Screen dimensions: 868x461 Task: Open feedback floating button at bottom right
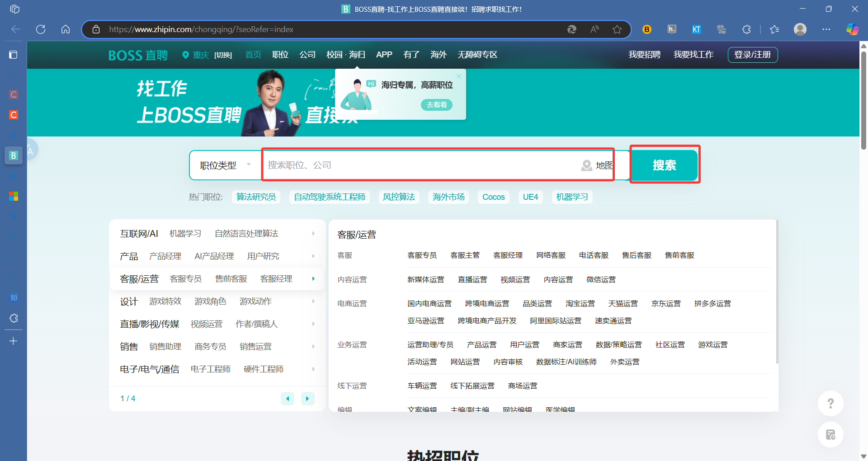click(830, 435)
